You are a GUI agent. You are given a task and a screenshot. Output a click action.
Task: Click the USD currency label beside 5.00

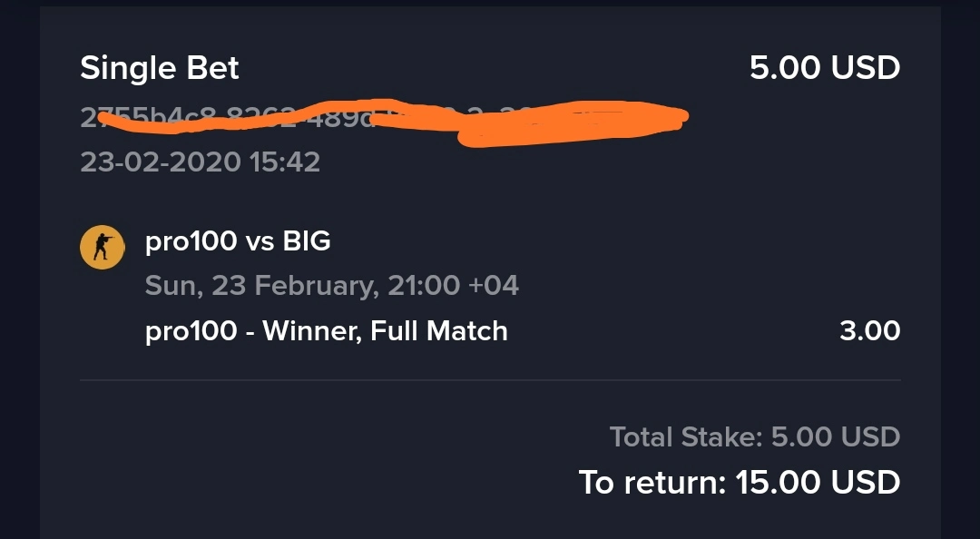pos(865,67)
